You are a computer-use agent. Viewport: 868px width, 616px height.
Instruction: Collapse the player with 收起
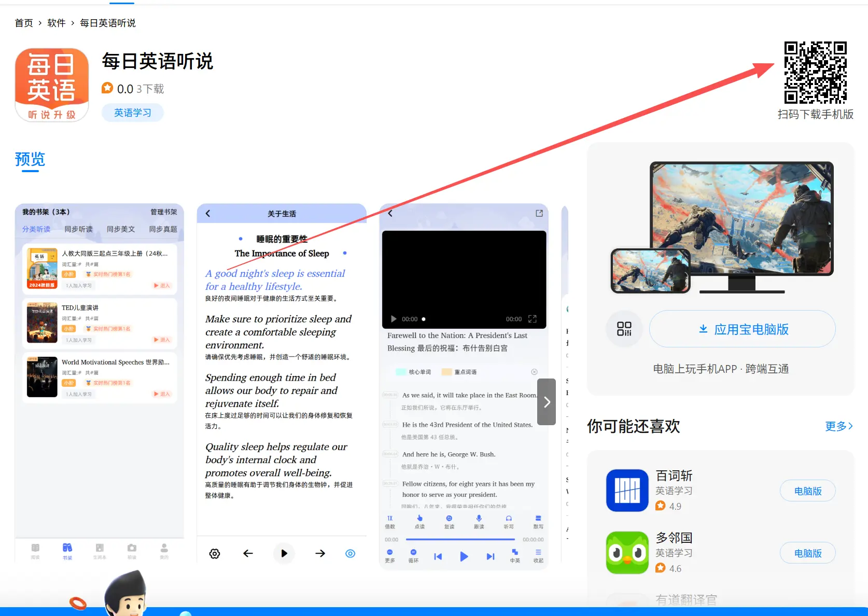pos(538,554)
